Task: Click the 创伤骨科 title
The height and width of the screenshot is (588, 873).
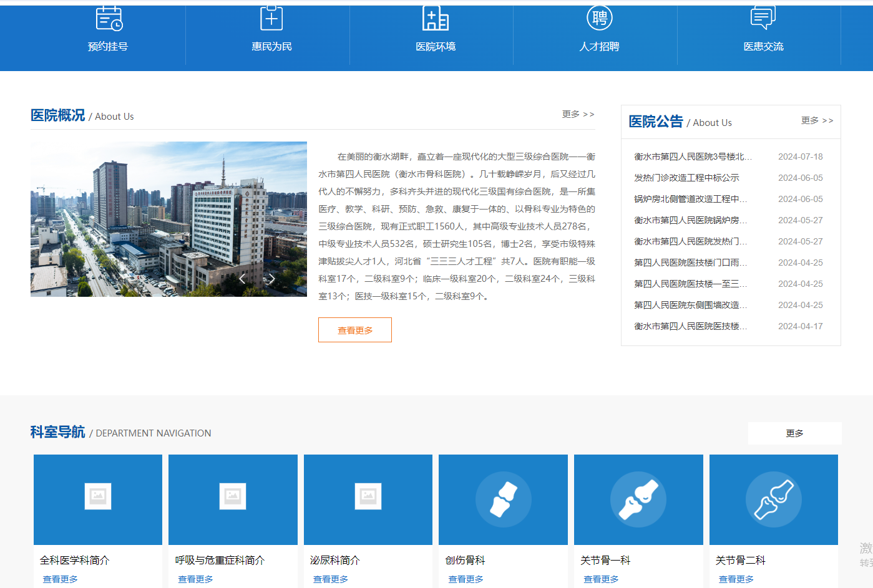Action: [466, 561]
